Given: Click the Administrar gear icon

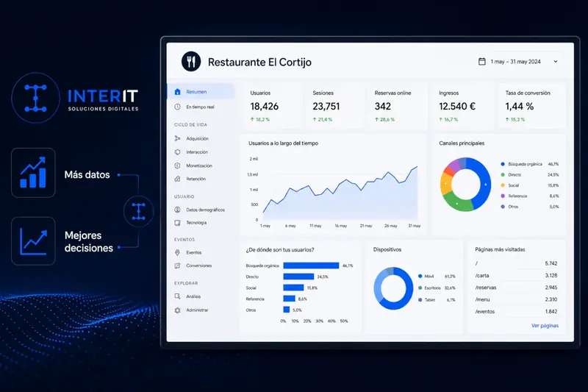Looking at the screenshot, I should point(177,310).
